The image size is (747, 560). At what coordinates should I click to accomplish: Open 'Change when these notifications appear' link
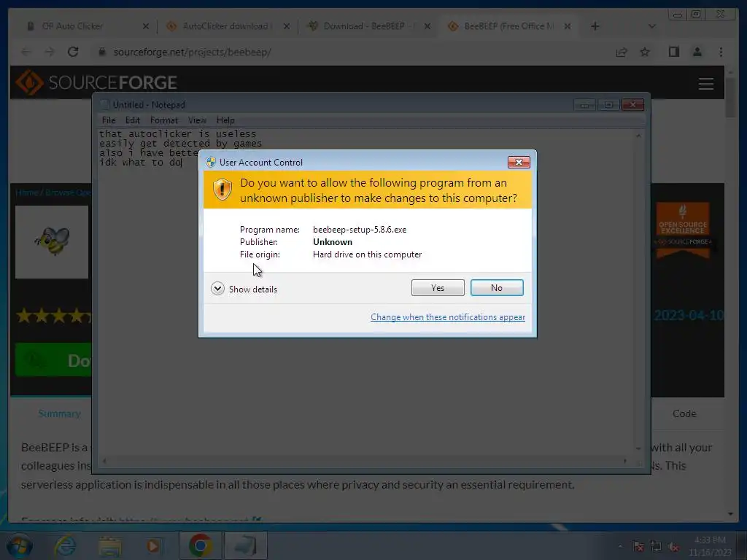point(448,317)
